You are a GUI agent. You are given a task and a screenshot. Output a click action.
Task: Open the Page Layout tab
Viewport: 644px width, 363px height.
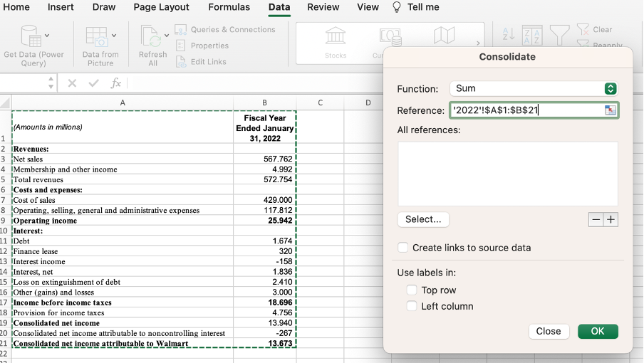(161, 7)
